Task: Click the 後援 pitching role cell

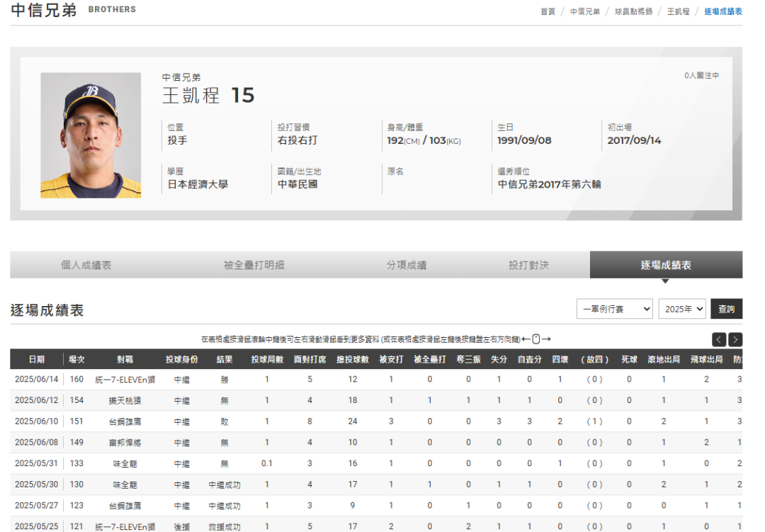Action: point(181,526)
